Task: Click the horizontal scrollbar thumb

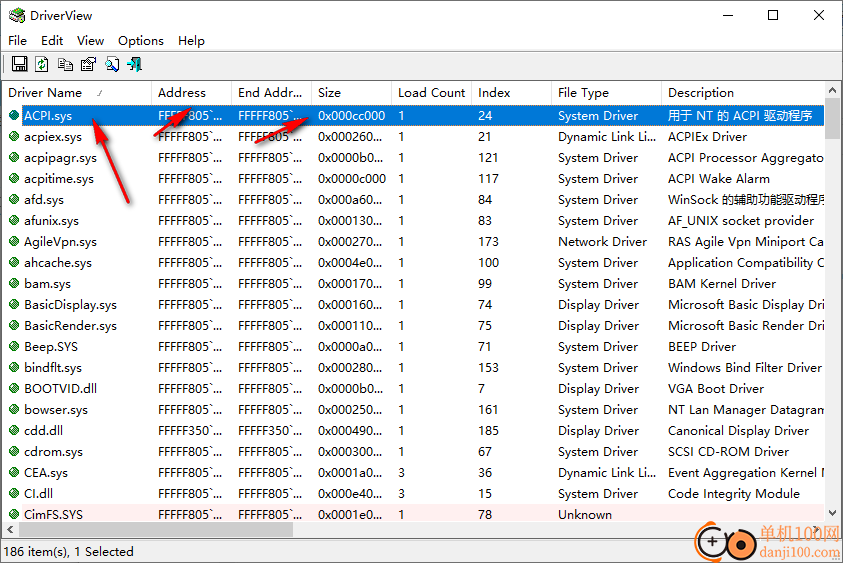Action: tap(156, 530)
